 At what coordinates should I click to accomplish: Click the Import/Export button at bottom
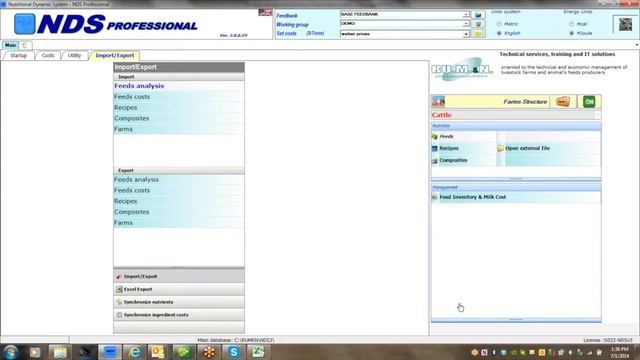[x=179, y=276]
